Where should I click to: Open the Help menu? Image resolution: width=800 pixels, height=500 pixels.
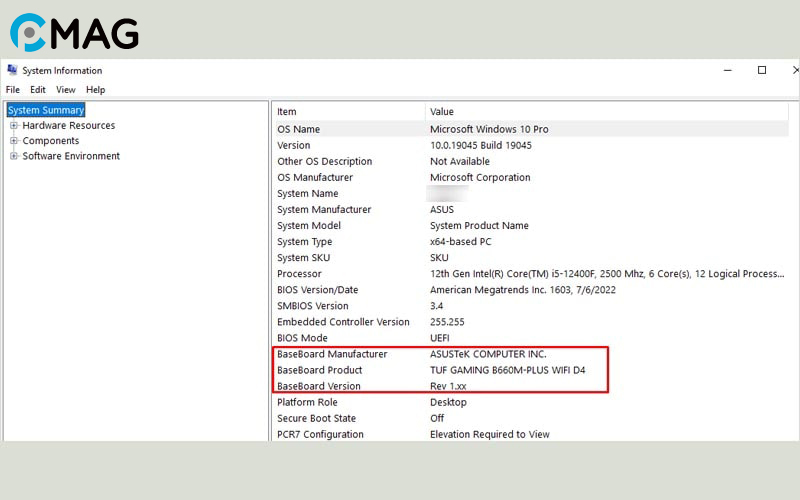point(95,90)
